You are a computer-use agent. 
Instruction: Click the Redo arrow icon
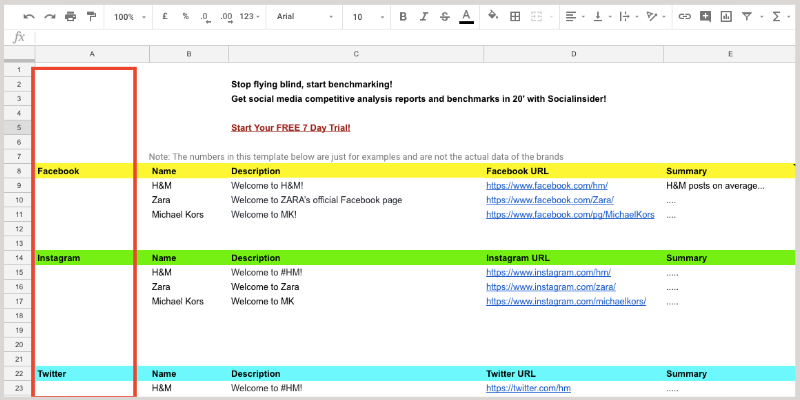[49, 17]
